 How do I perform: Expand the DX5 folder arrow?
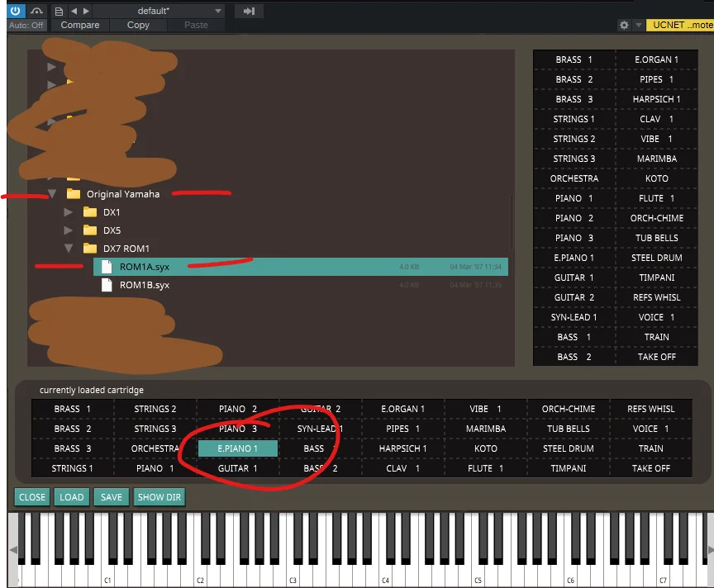pos(69,230)
